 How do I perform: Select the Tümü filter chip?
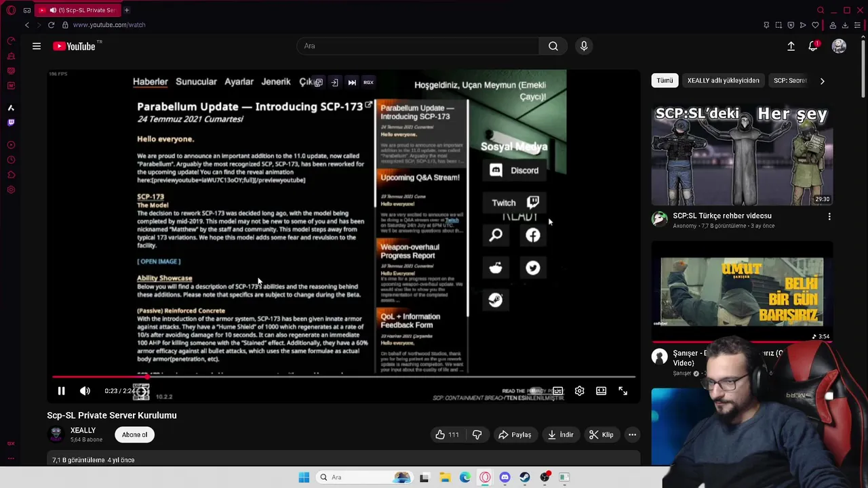[665, 81]
